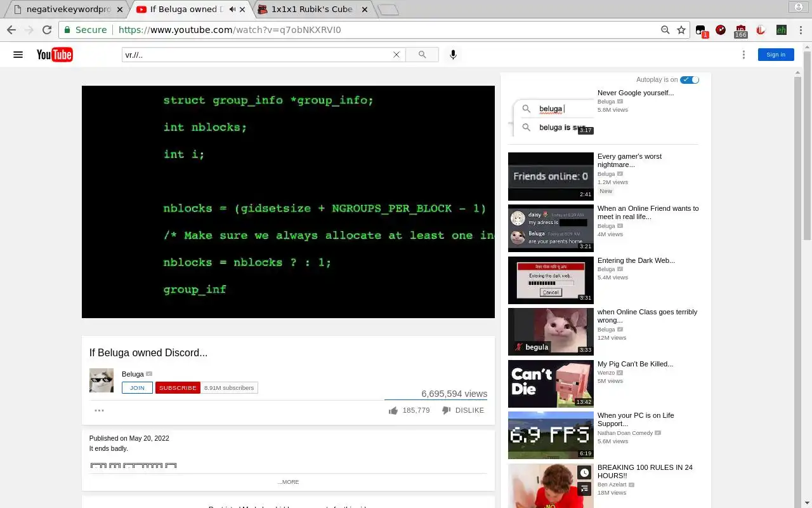
Task: Click the magnifier search button
Action: [x=422, y=55]
